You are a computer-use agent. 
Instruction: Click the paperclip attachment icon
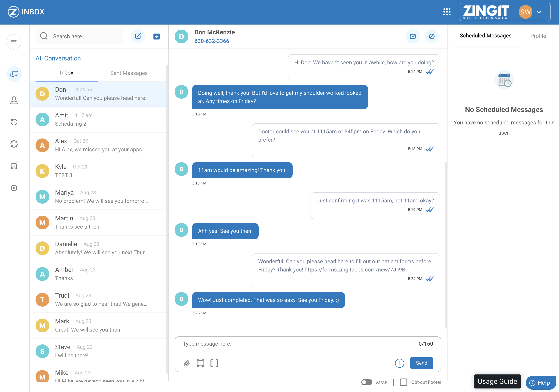tap(187, 363)
